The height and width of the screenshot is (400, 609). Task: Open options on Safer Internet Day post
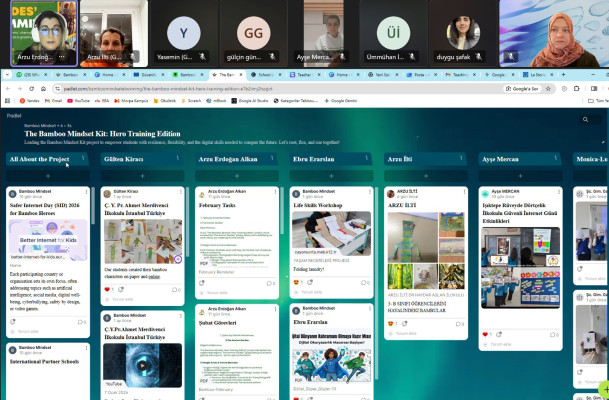click(86, 192)
